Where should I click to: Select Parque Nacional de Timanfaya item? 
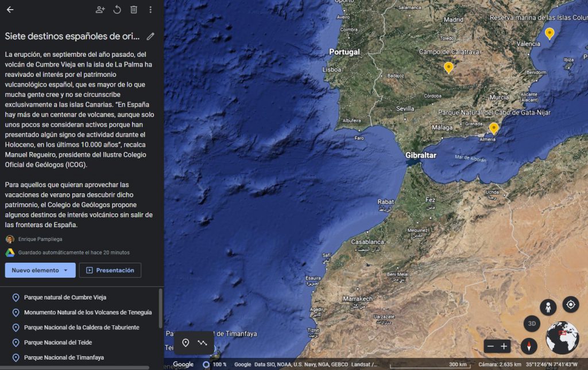[x=64, y=357]
